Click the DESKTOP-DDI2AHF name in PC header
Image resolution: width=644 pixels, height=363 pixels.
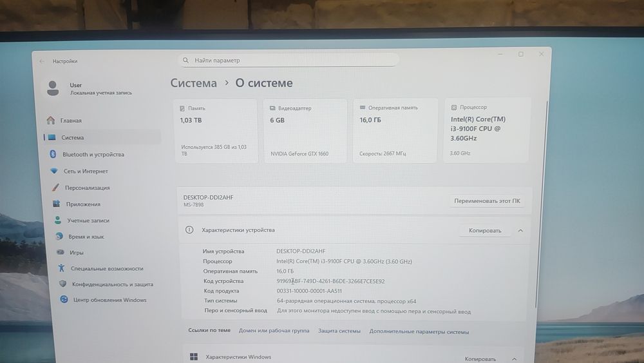coord(208,197)
